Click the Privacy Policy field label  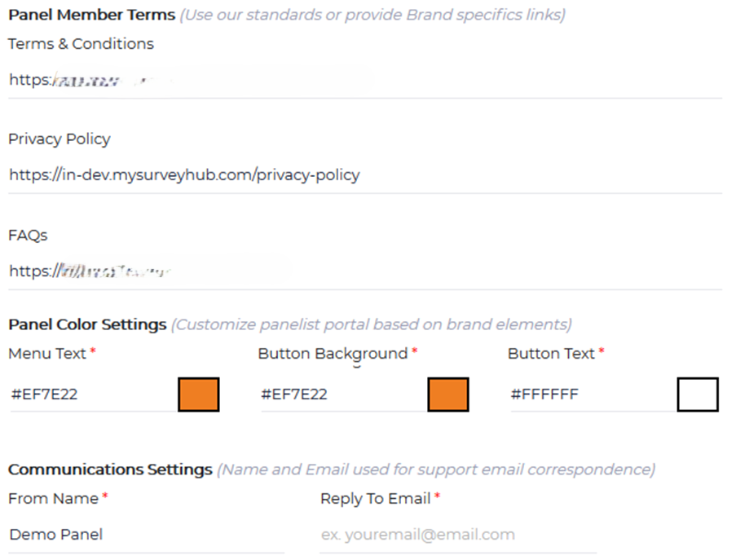point(59,139)
